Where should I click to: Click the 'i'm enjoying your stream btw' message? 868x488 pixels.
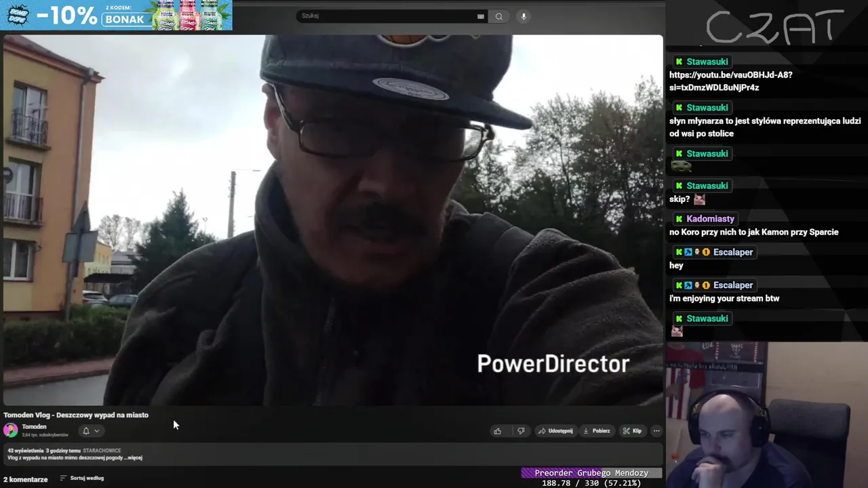[x=724, y=298]
